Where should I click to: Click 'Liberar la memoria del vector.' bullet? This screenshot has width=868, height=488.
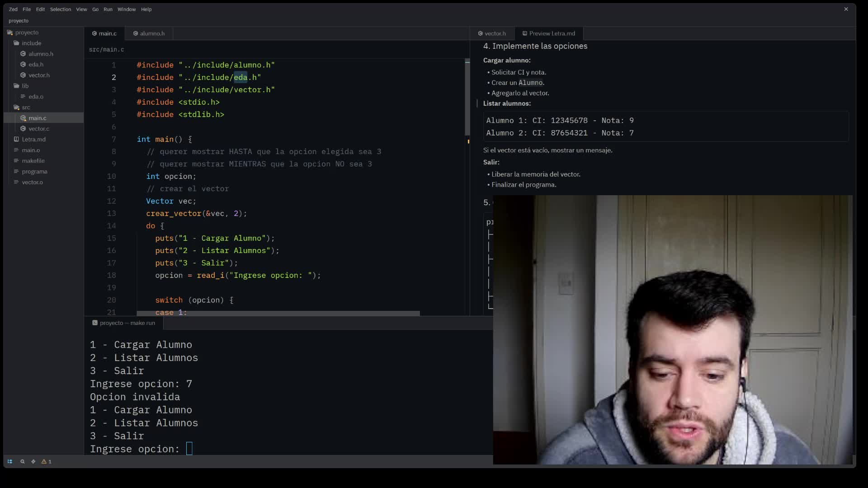tap(536, 174)
